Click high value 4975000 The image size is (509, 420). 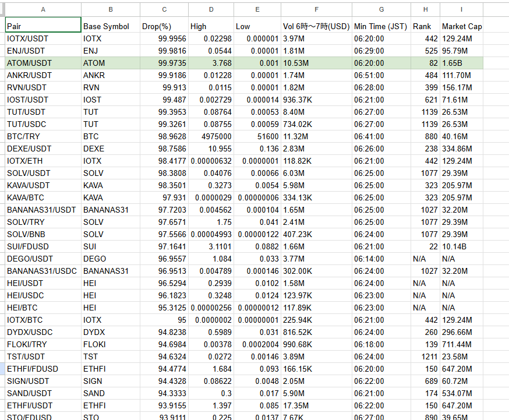pyautogui.click(x=211, y=136)
